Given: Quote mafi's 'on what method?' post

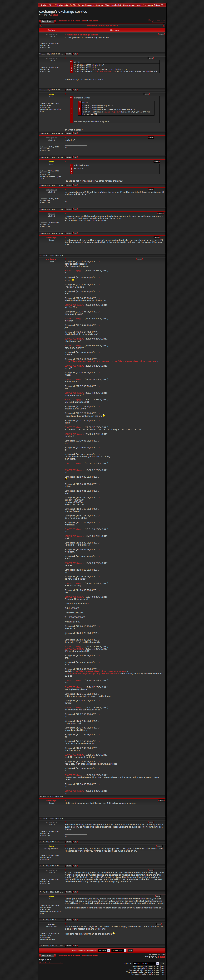Looking at the screenshot, I should click(147, 94).
